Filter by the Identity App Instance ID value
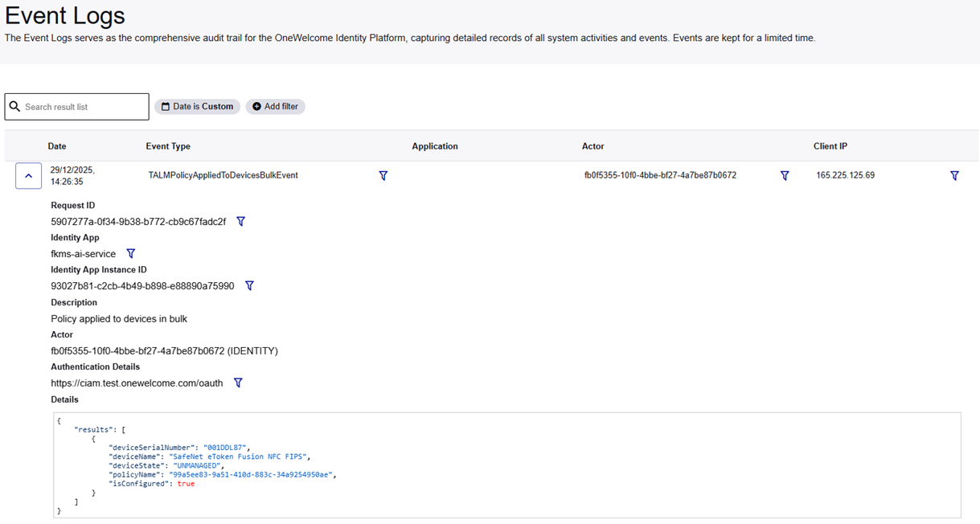This screenshot has height=524, width=980. [x=249, y=285]
